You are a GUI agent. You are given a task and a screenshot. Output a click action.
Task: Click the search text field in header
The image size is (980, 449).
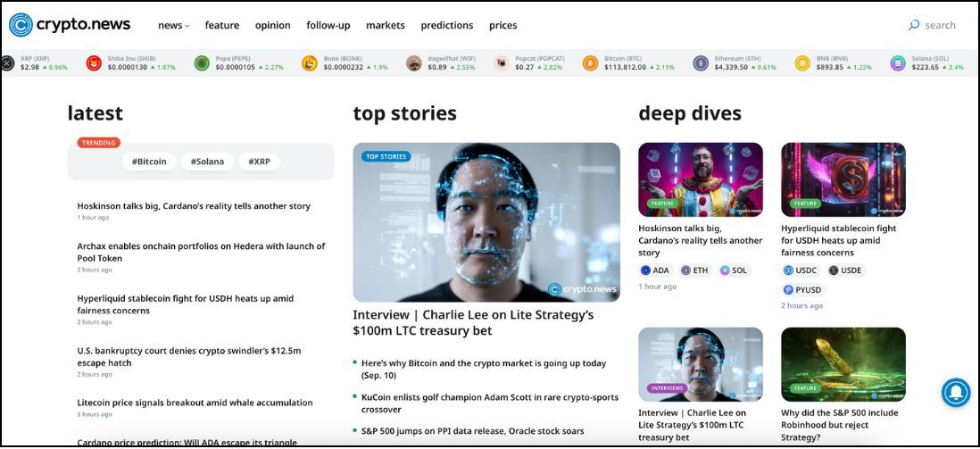pyautogui.click(x=940, y=25)
